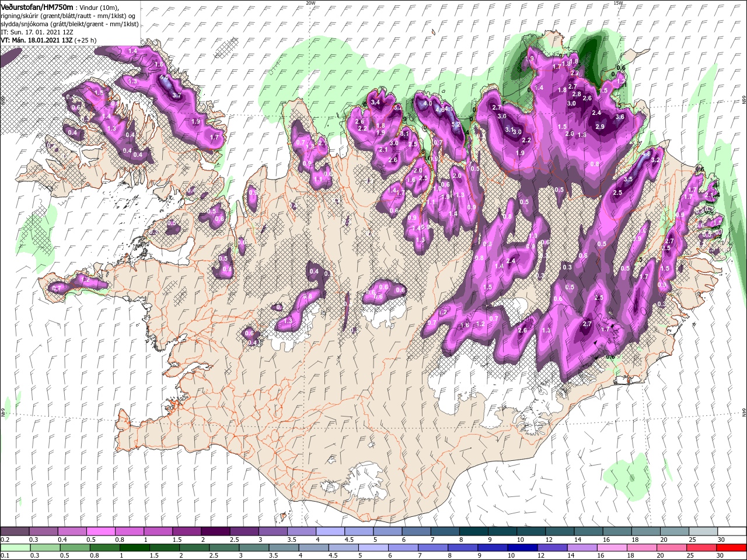Click the 3.7 precipitation value on the map
Screen dimensions: 747x560
pos(177,95)
